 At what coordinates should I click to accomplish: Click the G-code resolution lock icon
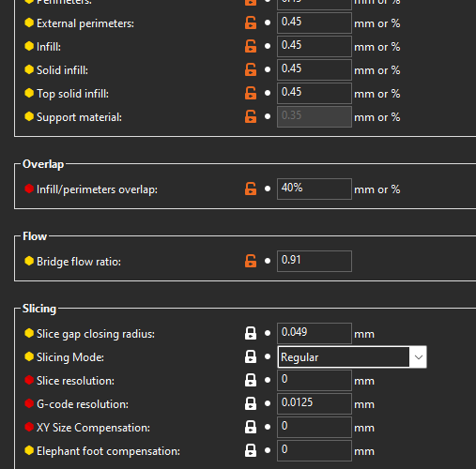click(251, 404)
